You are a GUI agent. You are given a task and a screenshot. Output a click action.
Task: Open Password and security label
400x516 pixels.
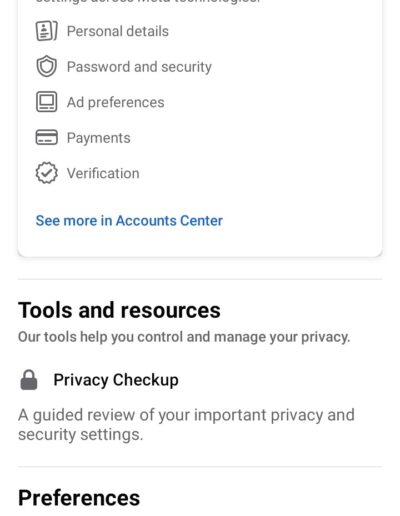pyautogui.click(x=139, y=67)
